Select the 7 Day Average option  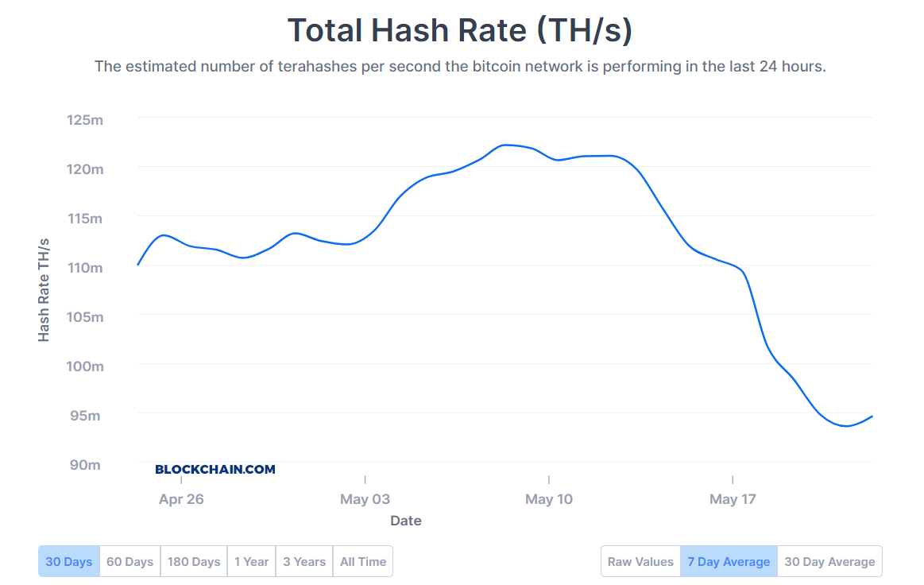click(729, 561)
